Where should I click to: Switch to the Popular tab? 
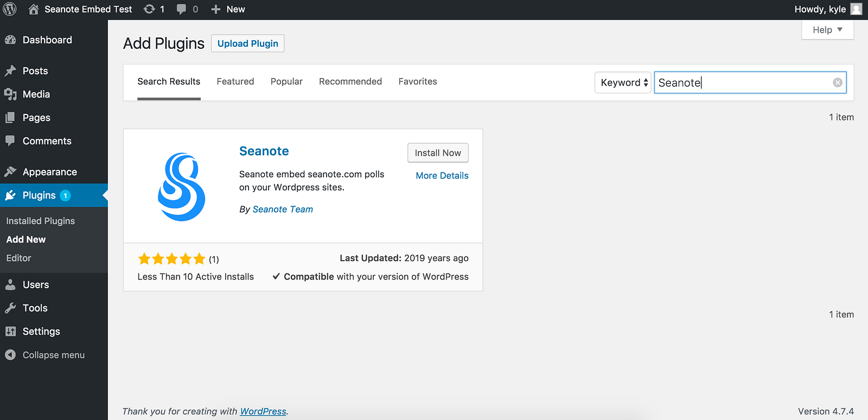point(286,81)
